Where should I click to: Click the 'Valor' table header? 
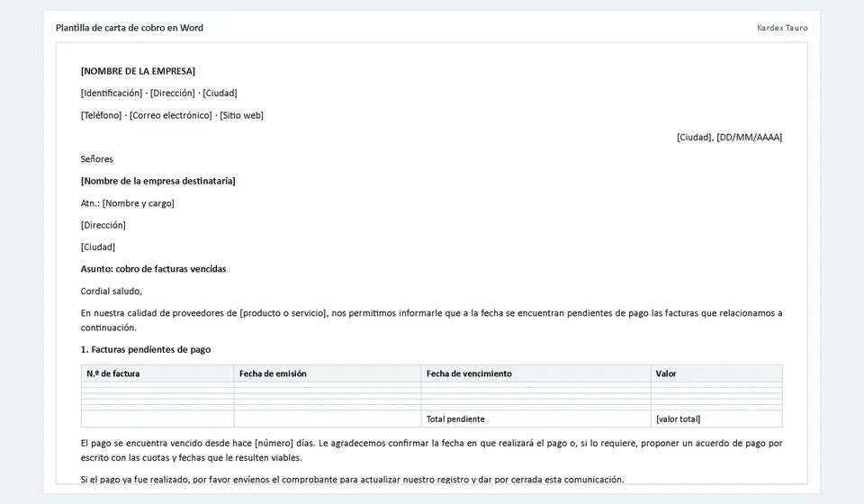tap(716, 373)
